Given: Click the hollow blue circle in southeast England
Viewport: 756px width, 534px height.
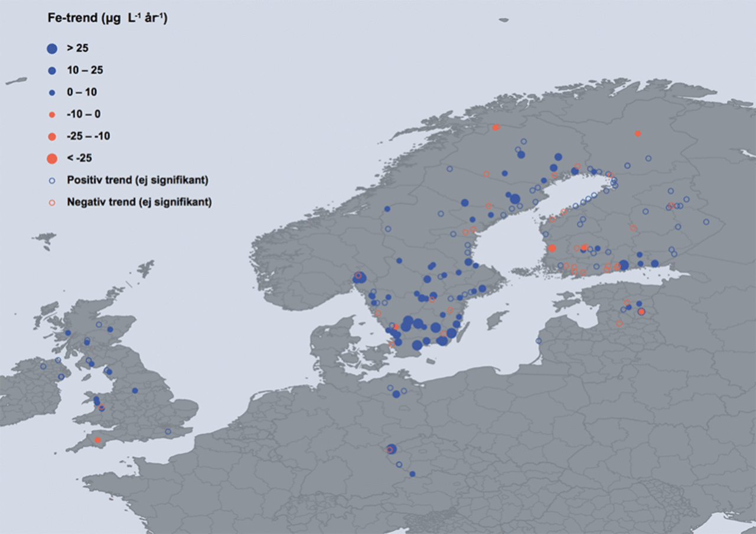Looking at the screenshot, I should (x=168, y=432).
